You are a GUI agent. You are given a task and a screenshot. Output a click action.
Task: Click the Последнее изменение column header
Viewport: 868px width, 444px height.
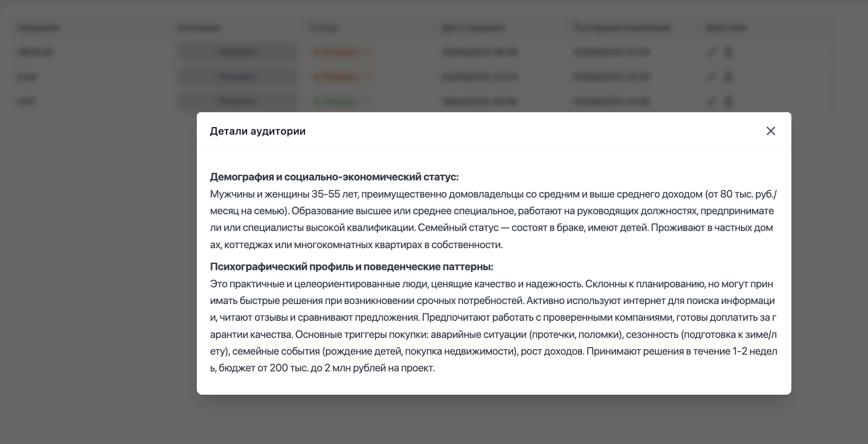click(x=623, y=27)
